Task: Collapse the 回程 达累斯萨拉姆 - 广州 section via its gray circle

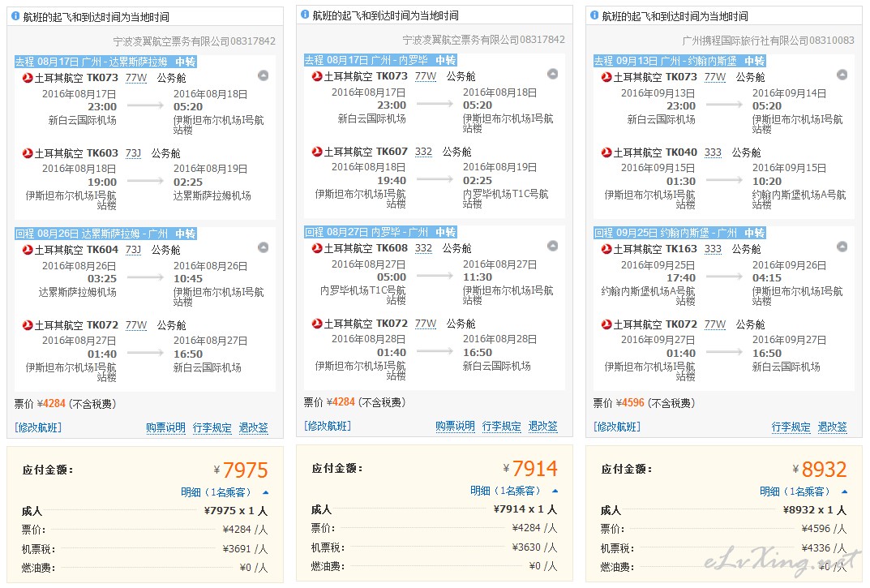Action: [x=263, y=247]
